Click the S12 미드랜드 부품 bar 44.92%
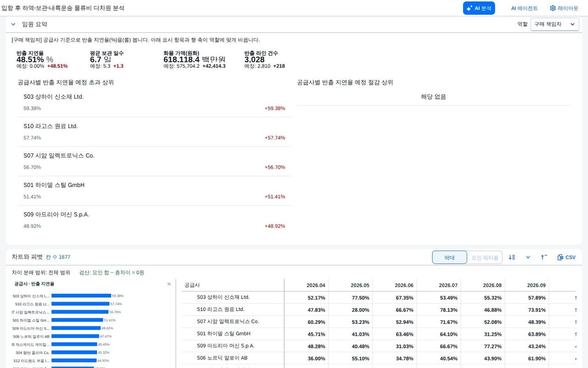The width and height of the screenshot is (588, 368). tap(74, 361)
